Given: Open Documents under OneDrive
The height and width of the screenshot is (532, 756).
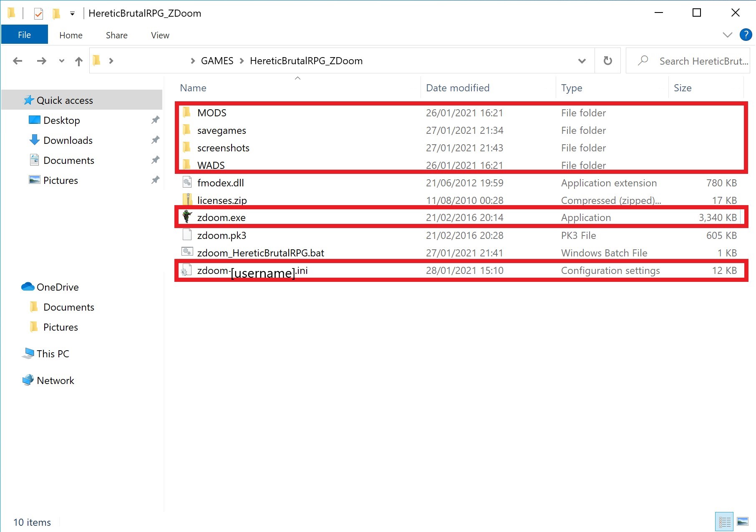Looking at the screenshot, I should [x=69, y=307].
